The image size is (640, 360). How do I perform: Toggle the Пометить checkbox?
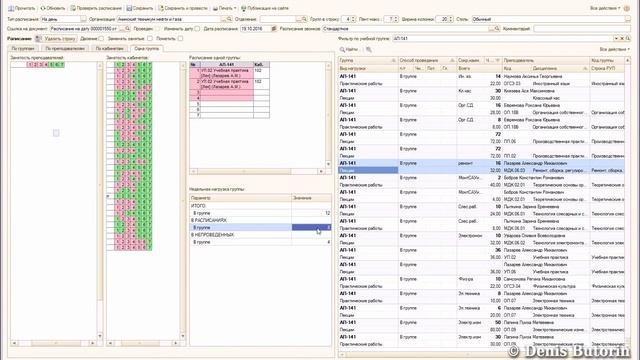click(x=180, y=39)
